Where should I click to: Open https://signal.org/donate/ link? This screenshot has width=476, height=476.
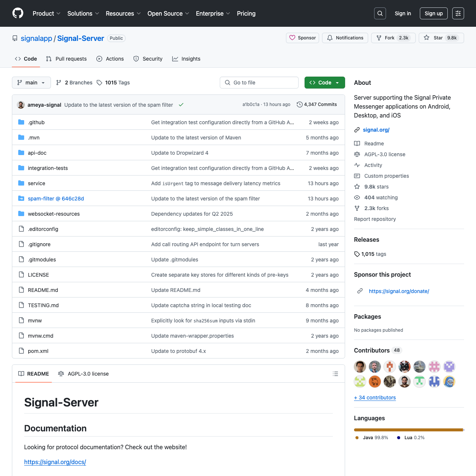click(x=399, y=291)
